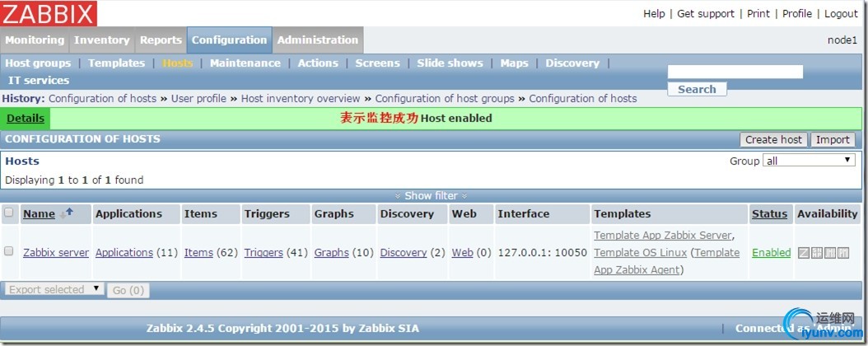
Task: Click the Logout link
Action: tap(841, 14)
